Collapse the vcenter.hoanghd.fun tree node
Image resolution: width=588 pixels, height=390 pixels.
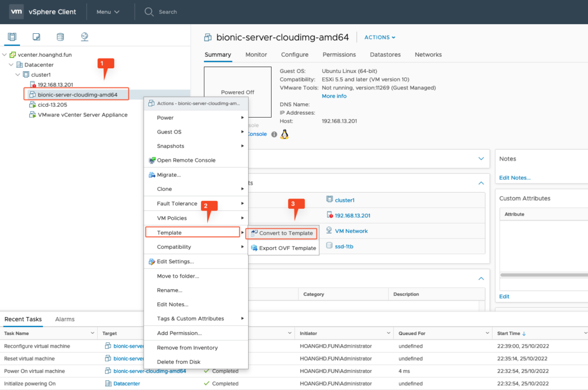[5, 54]
